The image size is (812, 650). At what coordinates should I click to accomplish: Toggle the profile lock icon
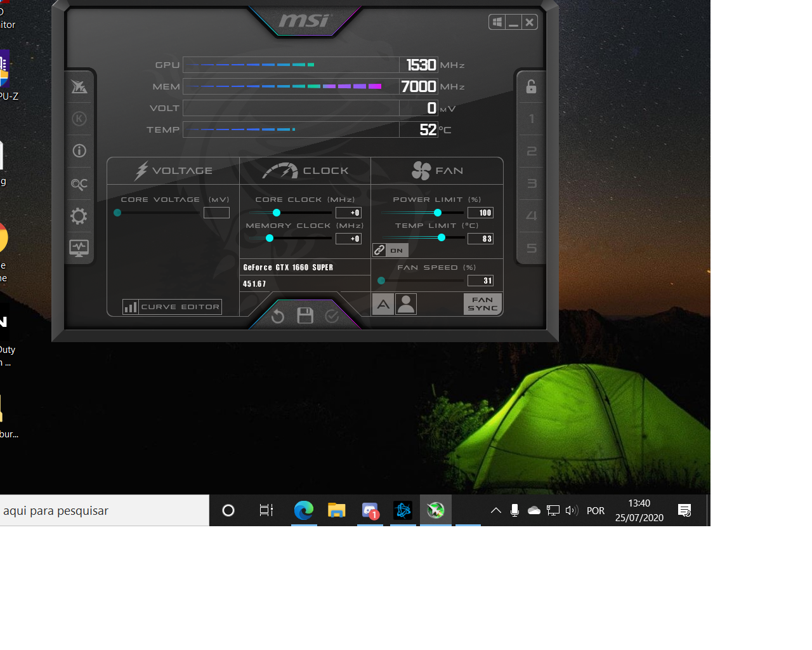(532, 86)
